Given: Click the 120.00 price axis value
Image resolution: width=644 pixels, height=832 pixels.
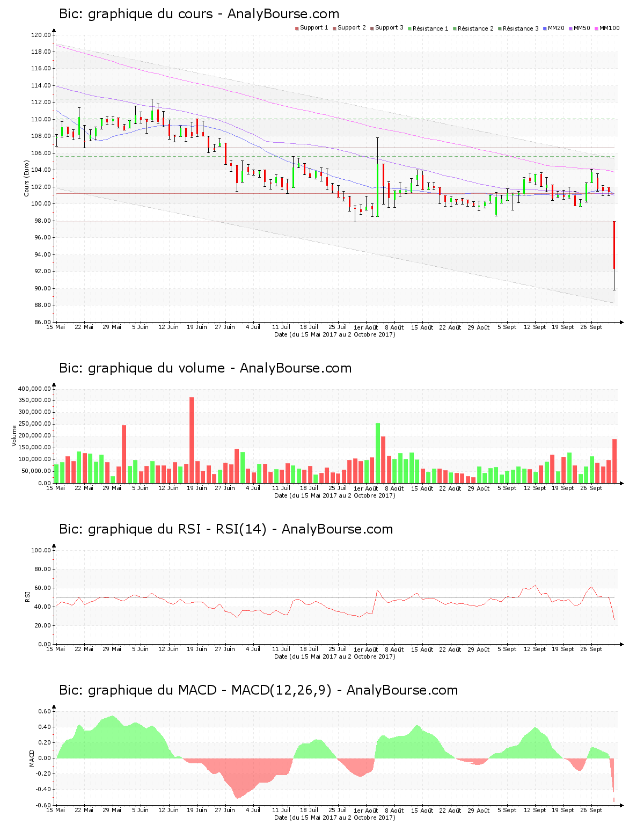Looking at the screenshot, I should (x=41, y=35).
